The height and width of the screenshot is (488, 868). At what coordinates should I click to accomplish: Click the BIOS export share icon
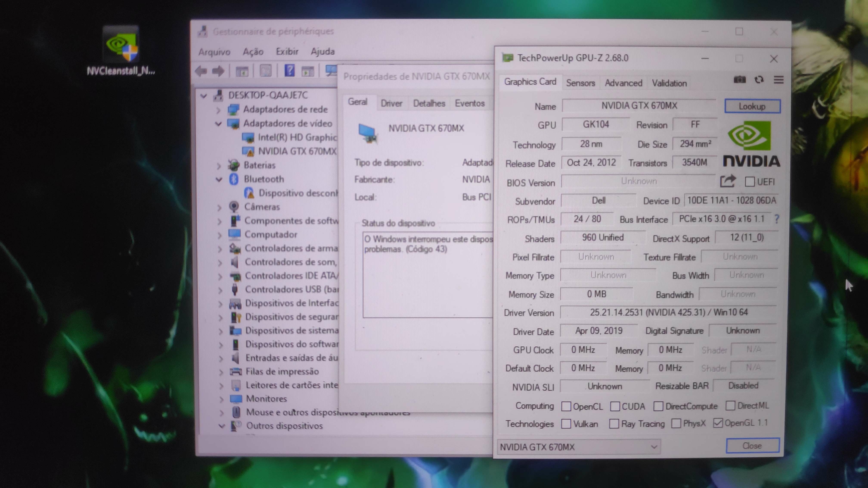[x=728, y=181]
